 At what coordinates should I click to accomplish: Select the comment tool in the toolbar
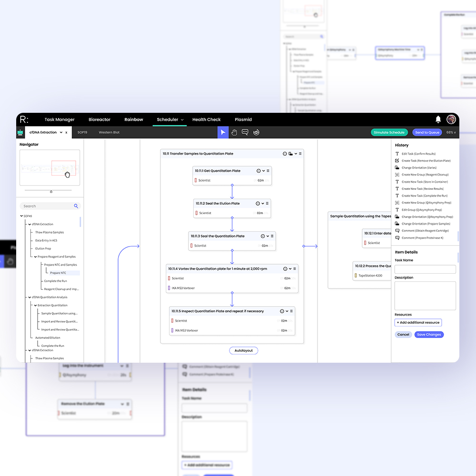245,132
